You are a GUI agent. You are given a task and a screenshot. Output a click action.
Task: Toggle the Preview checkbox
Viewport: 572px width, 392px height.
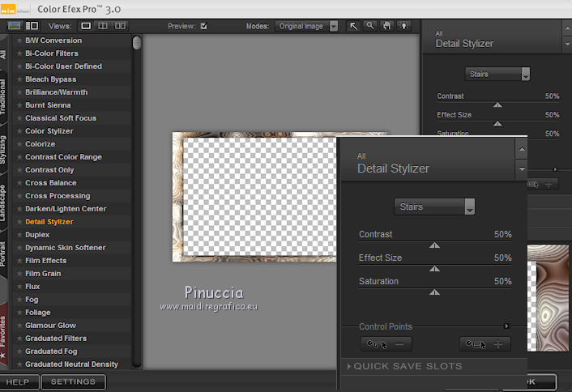tap(203, 26)
